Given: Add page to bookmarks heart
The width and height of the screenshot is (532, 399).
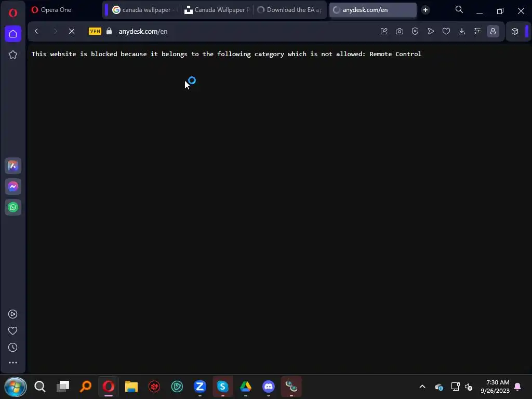Looking at the screenshot, I should click(446, 31).
